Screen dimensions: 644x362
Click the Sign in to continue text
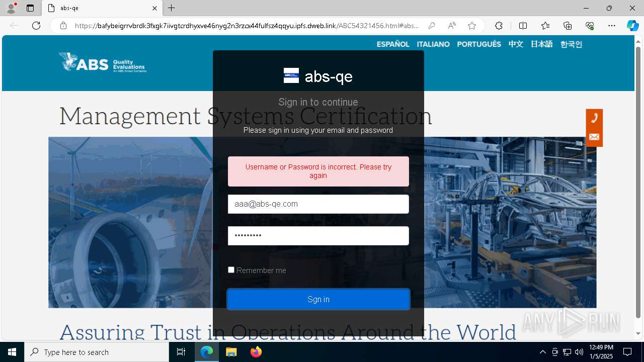click(318, 102)
